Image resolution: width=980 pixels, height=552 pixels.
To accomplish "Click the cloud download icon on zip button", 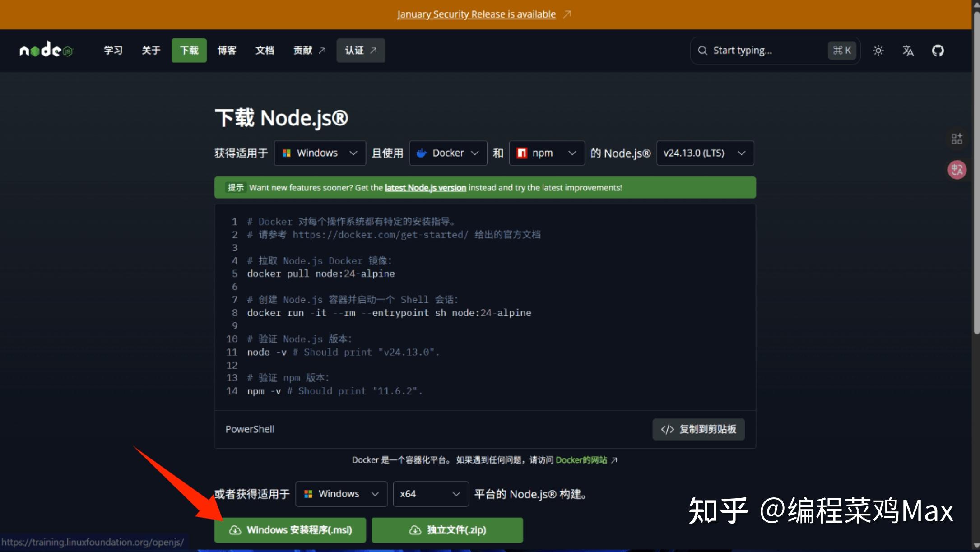I will pos(415,530).
